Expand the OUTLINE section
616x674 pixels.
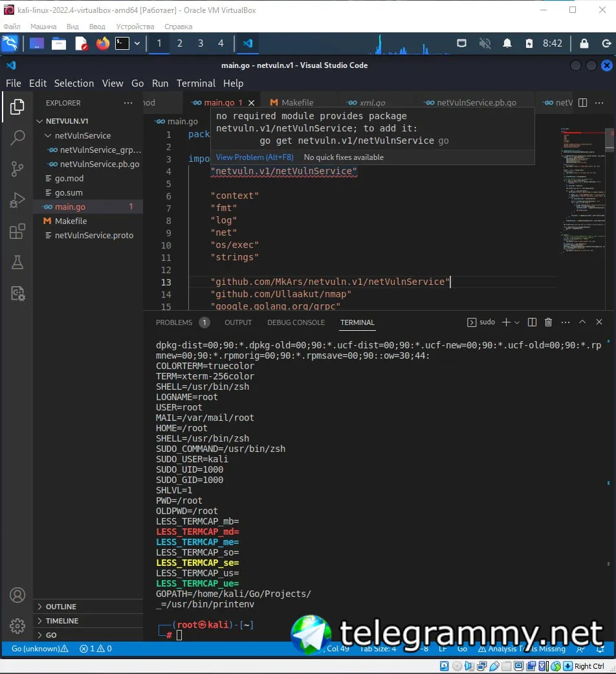pos(88,607)
